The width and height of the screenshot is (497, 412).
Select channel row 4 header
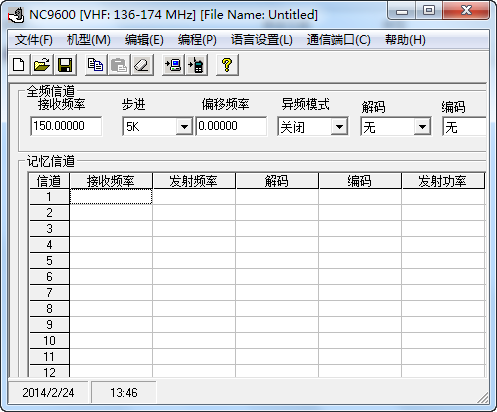coord(49,245)
